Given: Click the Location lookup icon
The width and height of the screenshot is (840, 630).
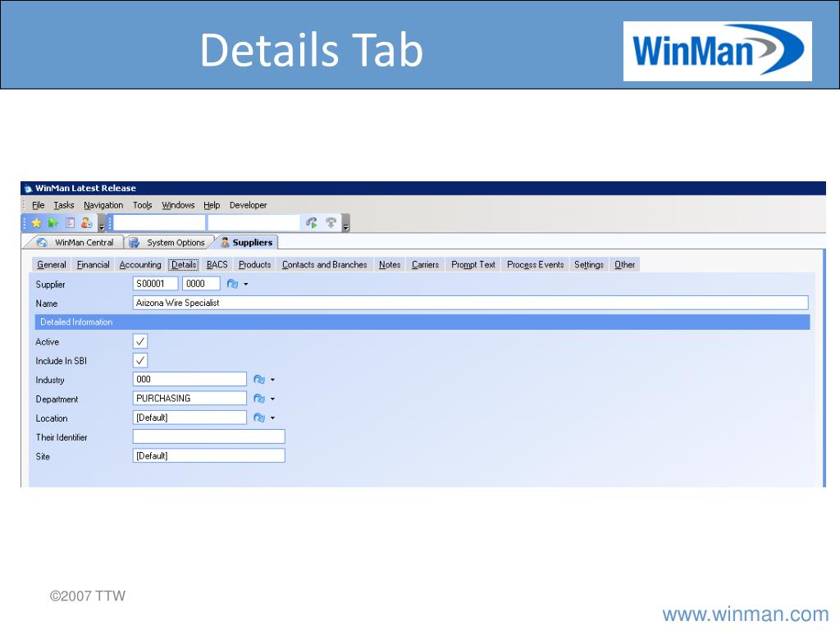Looking at the screenshot, I should click(259, 418).
